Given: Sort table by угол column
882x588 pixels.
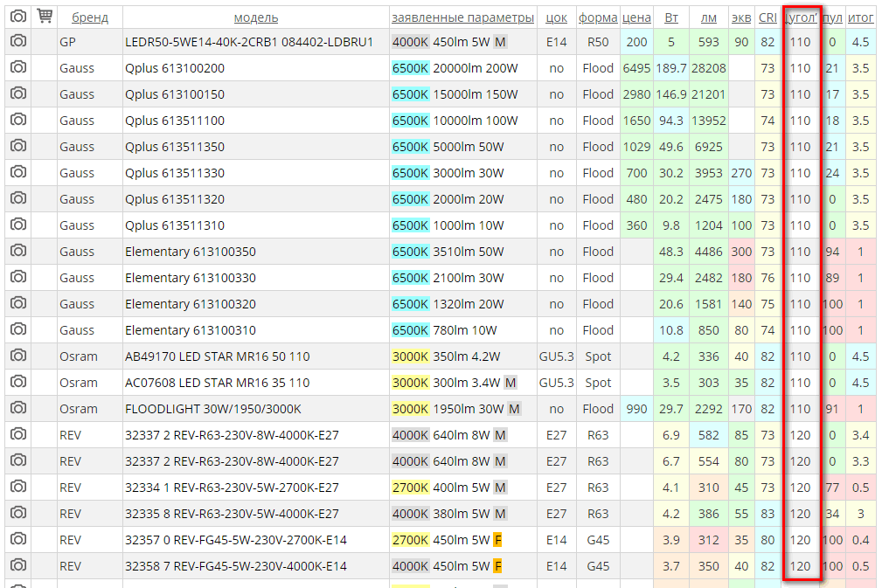Looking at the screenshot, I should coord(801,18).
